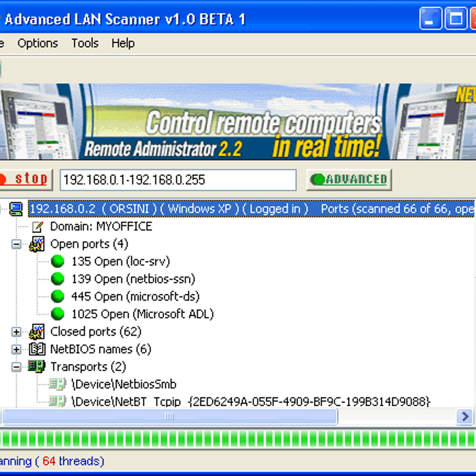Toggle the green indicator for port 445
The image size is (476, 476).
pos(58,296)
